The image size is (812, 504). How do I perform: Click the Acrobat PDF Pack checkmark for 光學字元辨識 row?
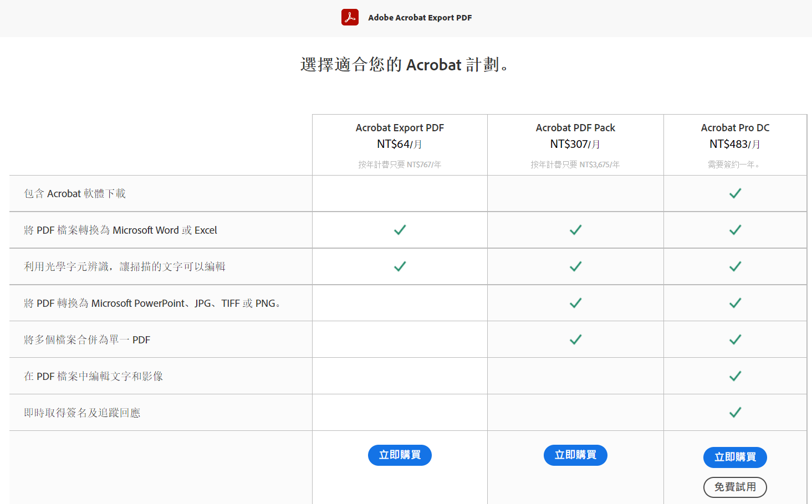[575, 266]
